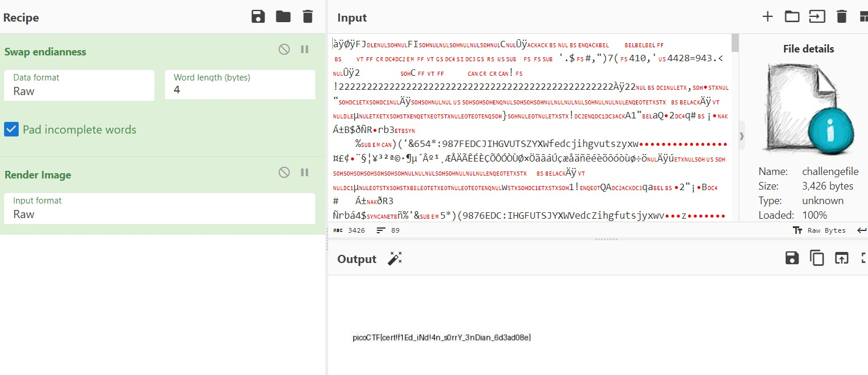
Task: Open a folder as input
Action: pos(792,17)
